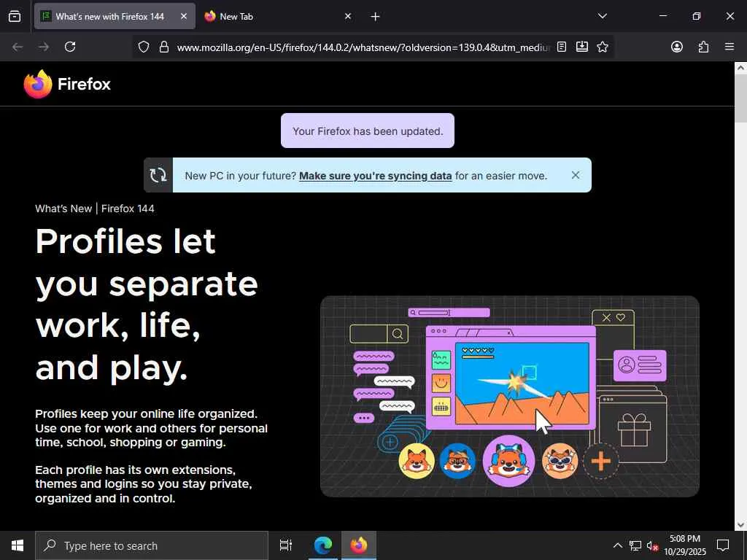Click the 'Each profile has its own extensions' paragraph
Image resolution: width=747 pixels, height=560 pixels.
(144, 484)
